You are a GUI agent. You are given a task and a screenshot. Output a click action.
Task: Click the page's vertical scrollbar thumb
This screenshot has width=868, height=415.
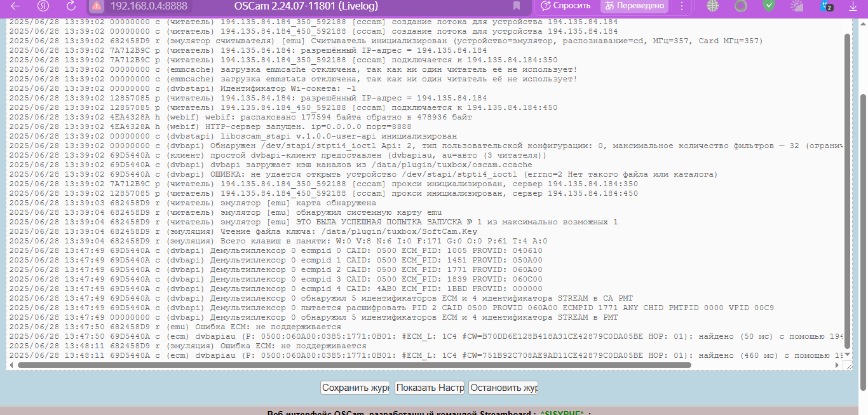pyautogui.click(x=864, y=242)
